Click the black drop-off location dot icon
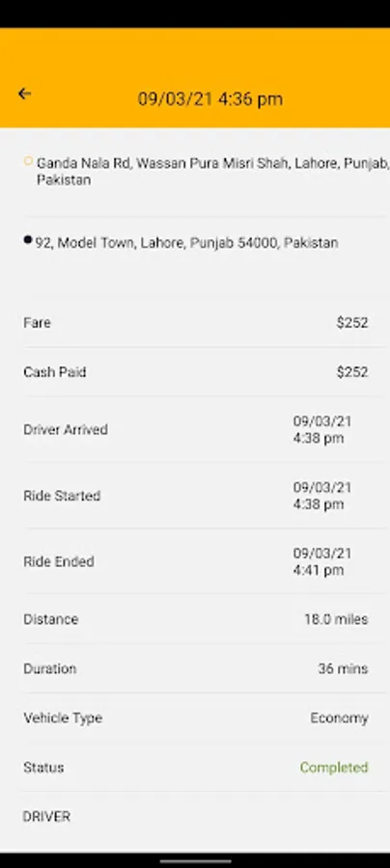 click(x=28, y=240)
